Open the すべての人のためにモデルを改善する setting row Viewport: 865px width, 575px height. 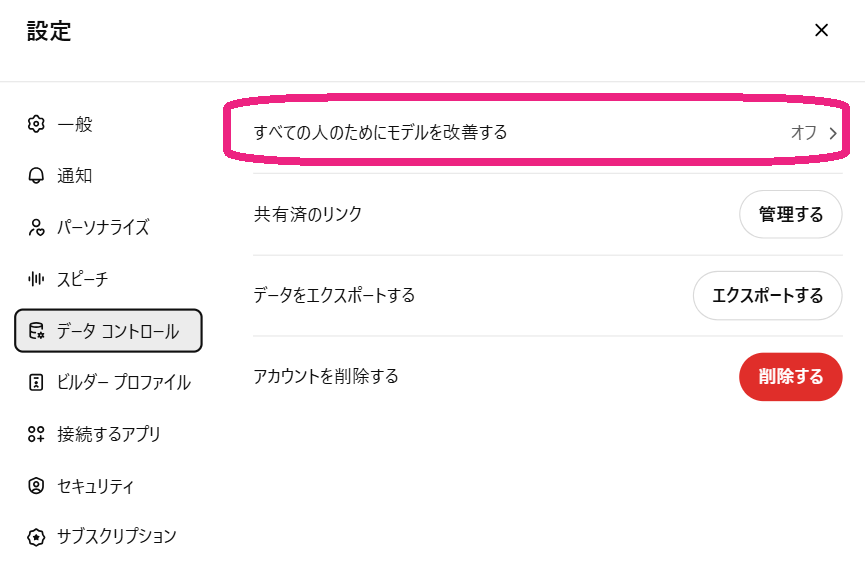[x=547, y=132]
